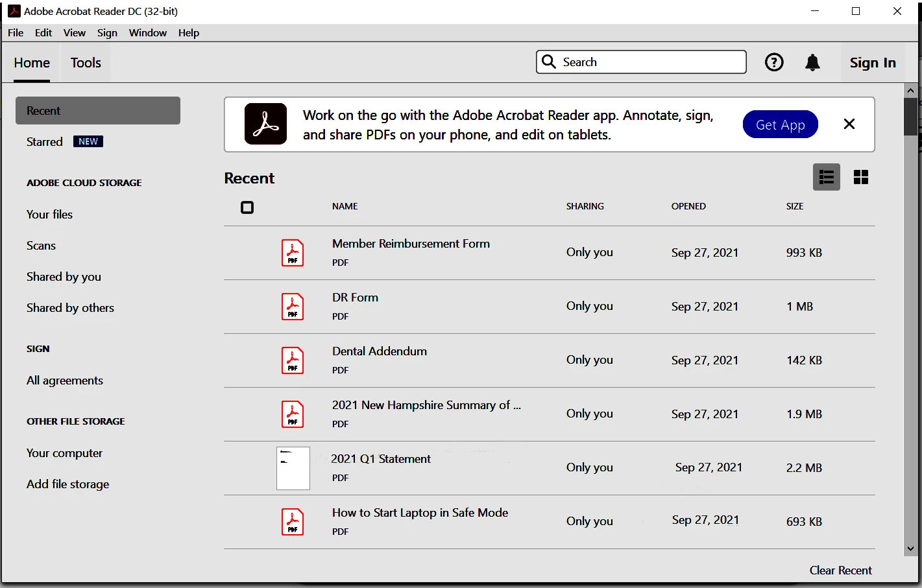Screen dimensions: 922x588
Task: Select Recent in the sidebar
Action: [98, 111]
